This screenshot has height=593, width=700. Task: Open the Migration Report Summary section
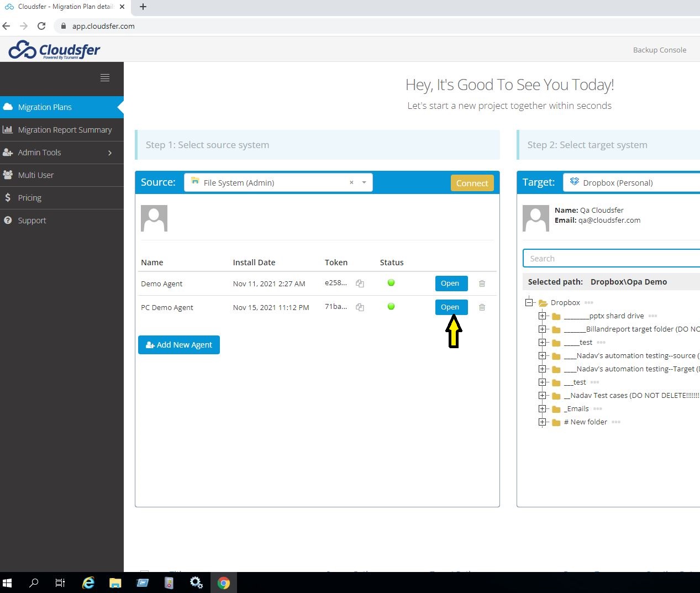tap(65, 129)
